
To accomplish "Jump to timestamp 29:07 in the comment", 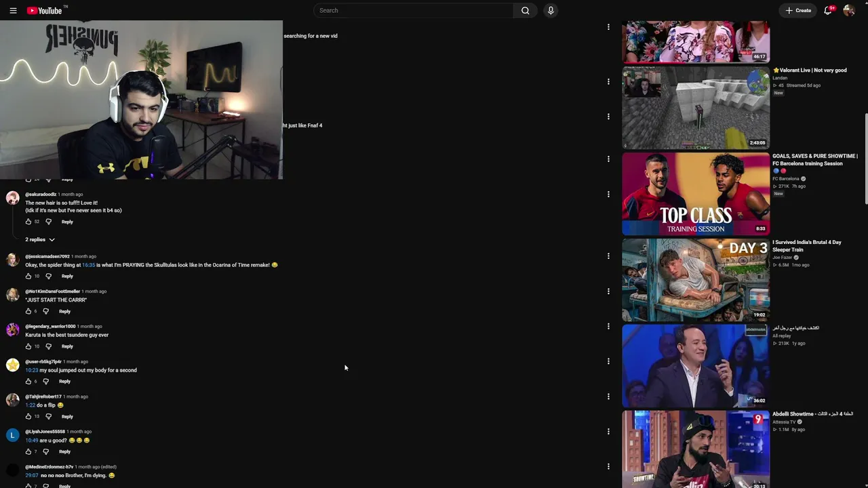I will 32,476.
